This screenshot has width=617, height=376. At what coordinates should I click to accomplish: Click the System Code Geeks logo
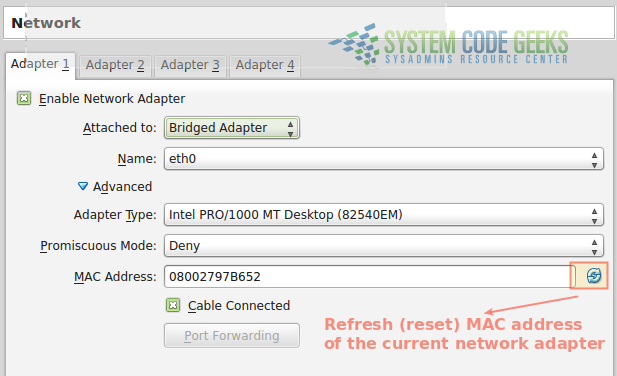[448, 45]
